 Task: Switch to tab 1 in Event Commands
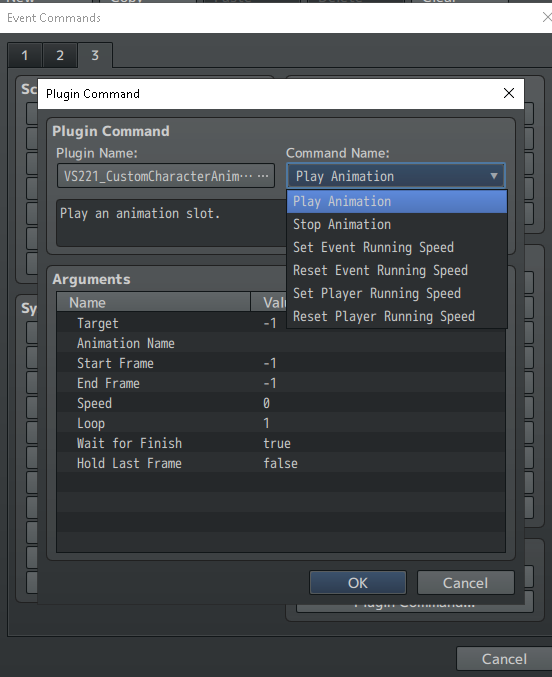coord(25,55)
